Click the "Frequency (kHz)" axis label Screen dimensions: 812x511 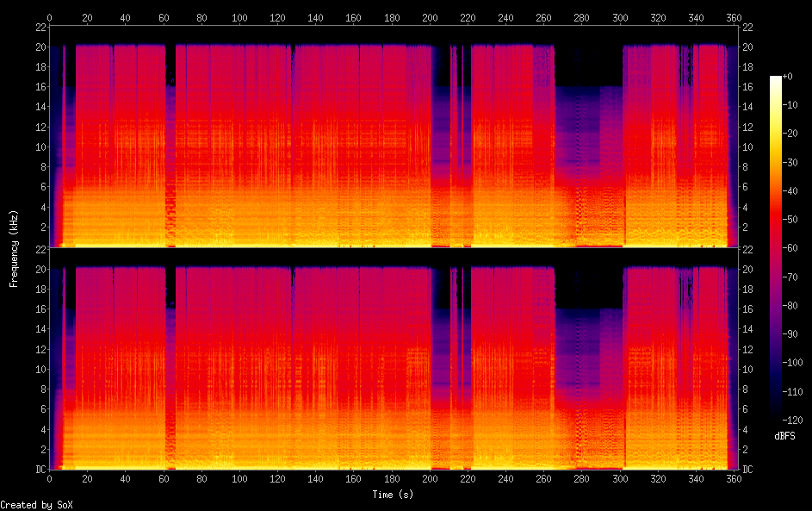pyautogui.click(x=13, y=248)
